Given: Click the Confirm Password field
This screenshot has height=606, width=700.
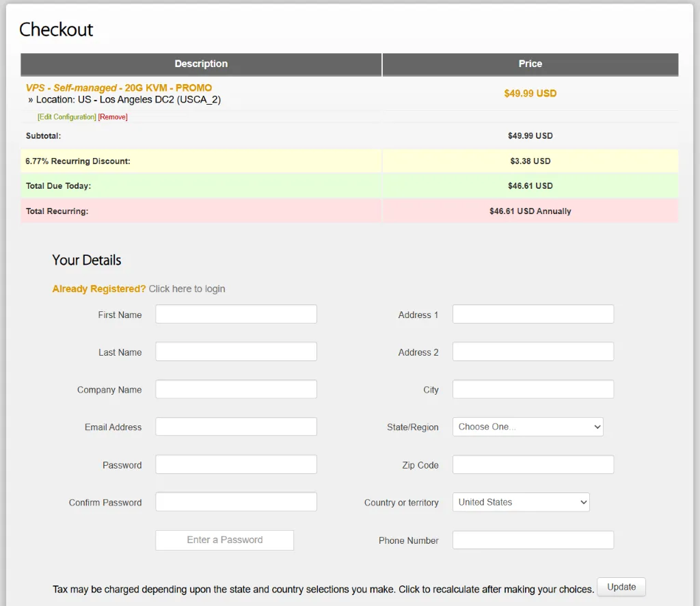Looking at the screenshot, I should click(236, 502).
